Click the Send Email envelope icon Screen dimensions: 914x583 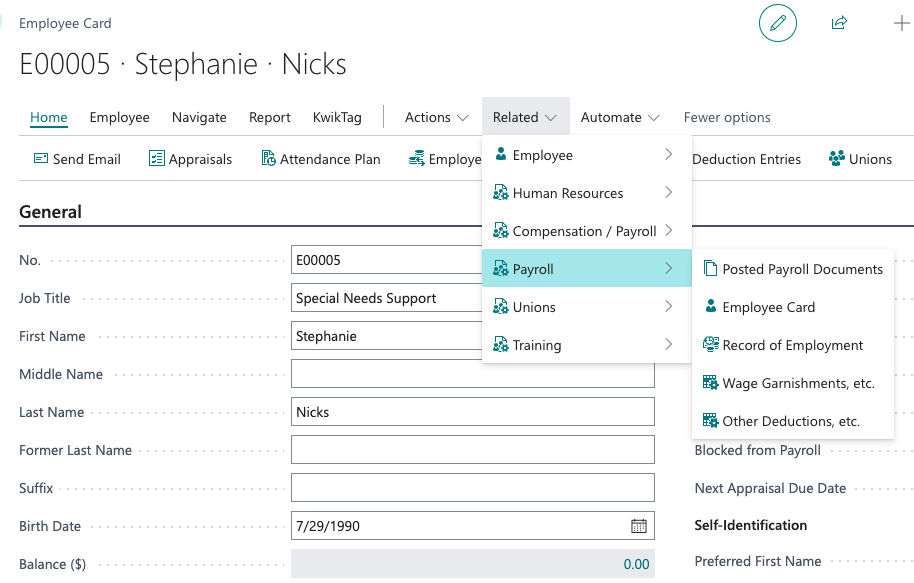coord(41,159)
